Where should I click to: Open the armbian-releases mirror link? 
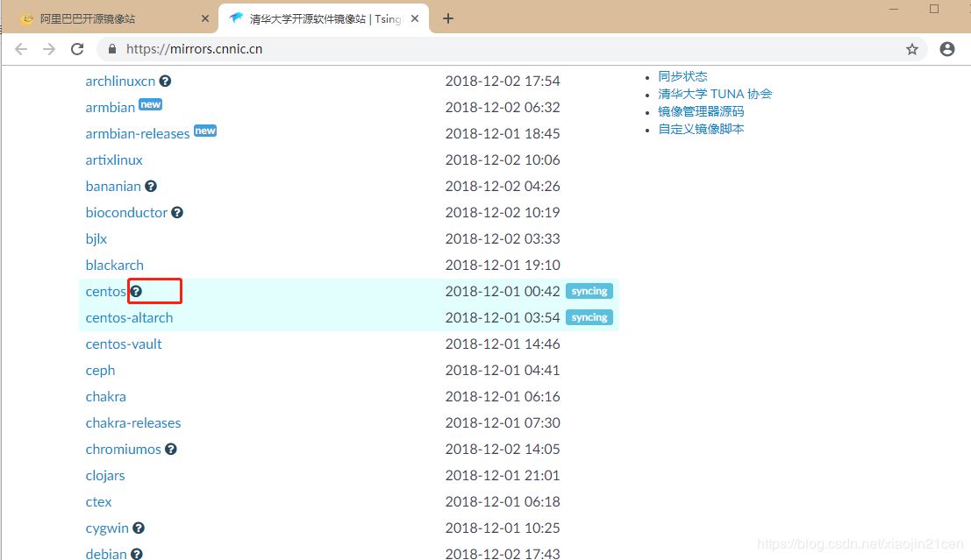138,134
